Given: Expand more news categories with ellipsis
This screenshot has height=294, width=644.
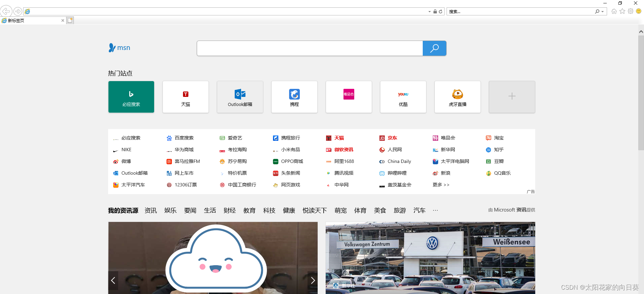Looking at the screenshot, I should point(435,210).
